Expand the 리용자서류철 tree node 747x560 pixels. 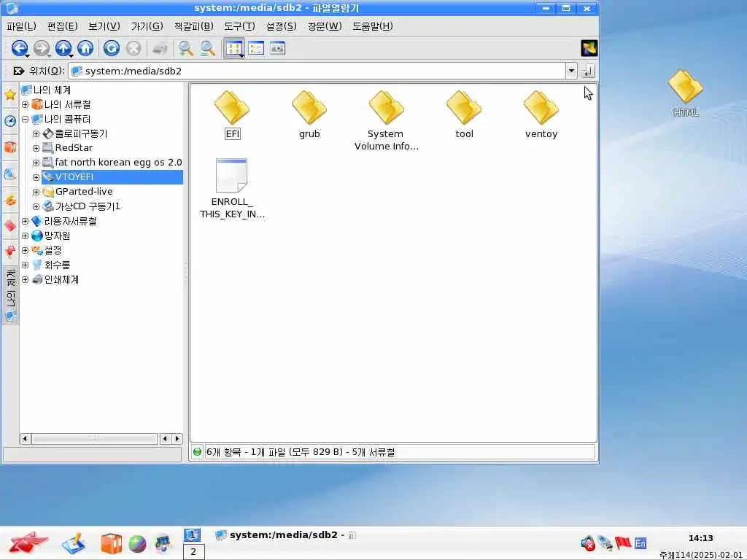[x=26, y=221]
